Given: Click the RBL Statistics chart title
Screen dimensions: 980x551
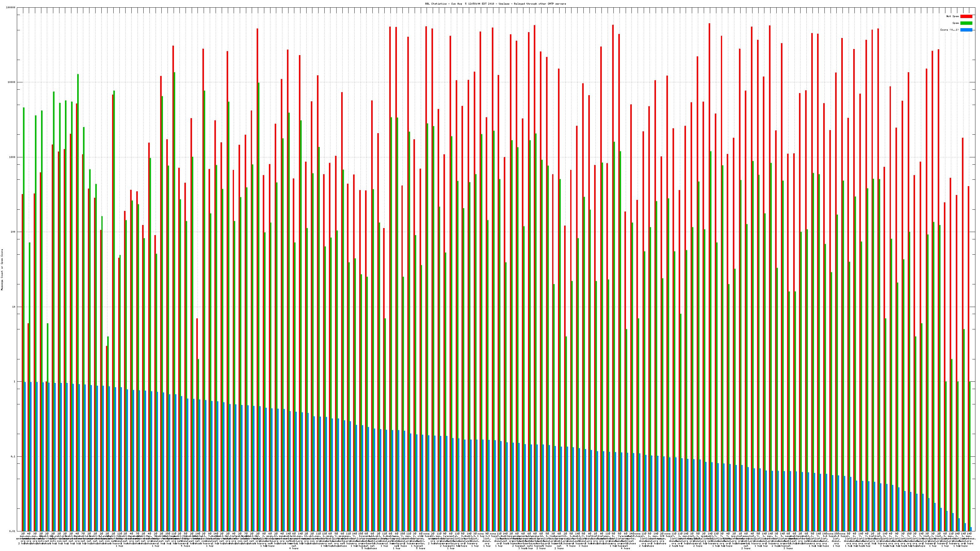Looking at the screenshot, I should tap(495, 4).
